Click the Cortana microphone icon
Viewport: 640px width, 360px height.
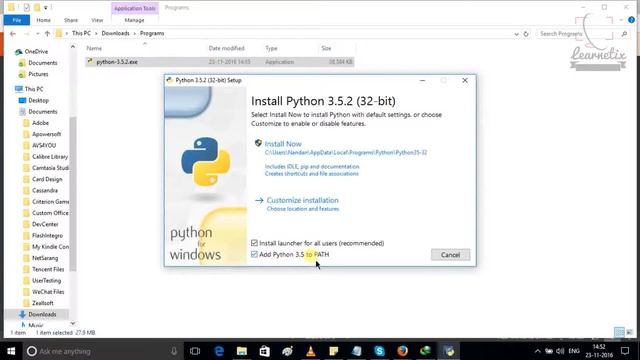tap(174, 351)
